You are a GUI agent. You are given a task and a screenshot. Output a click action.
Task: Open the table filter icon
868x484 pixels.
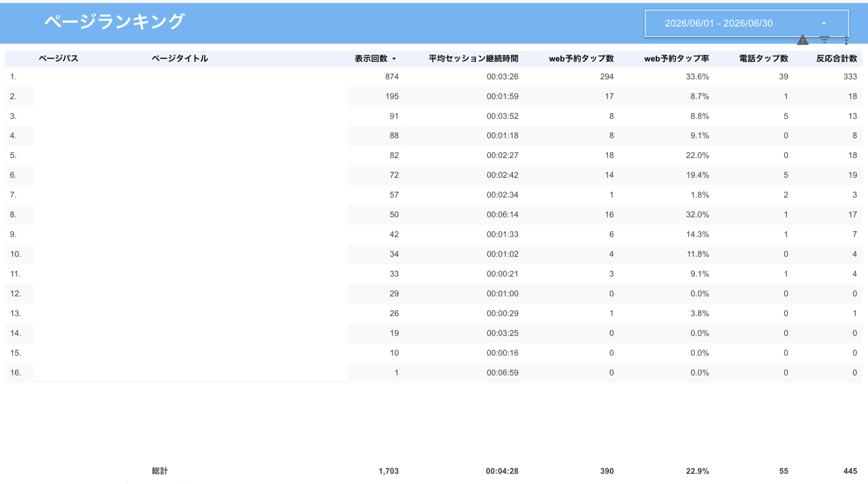(x=824, y=40)
